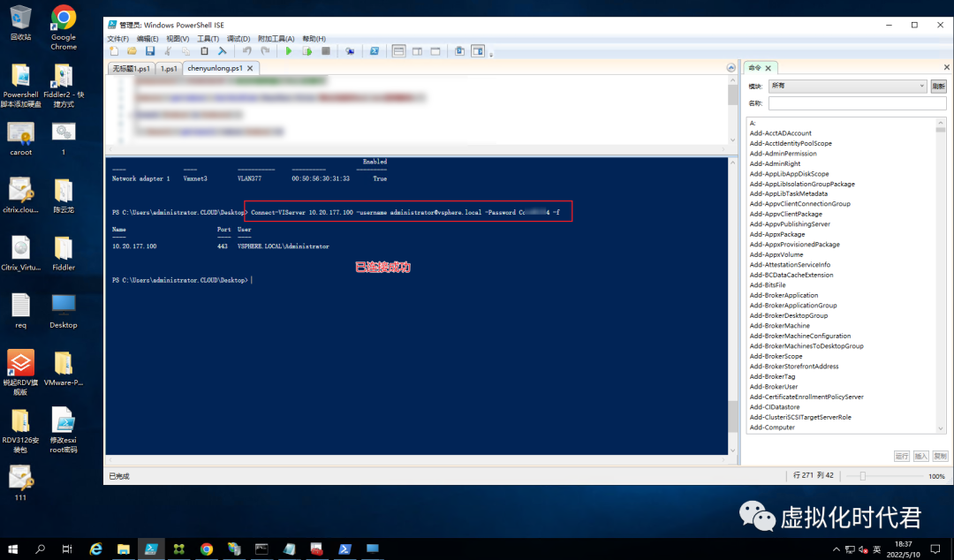Select Add-BrokerUser in command list

pos(773,387)
